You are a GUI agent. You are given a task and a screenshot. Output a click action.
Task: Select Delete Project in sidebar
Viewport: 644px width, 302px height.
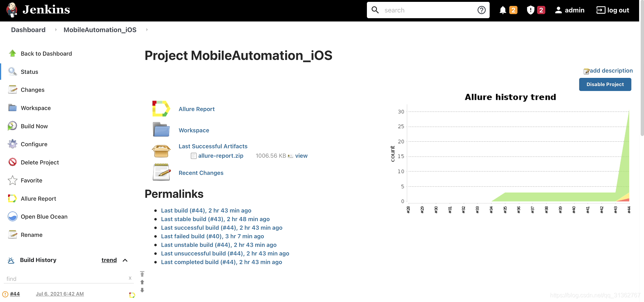[x=40, y=163]
